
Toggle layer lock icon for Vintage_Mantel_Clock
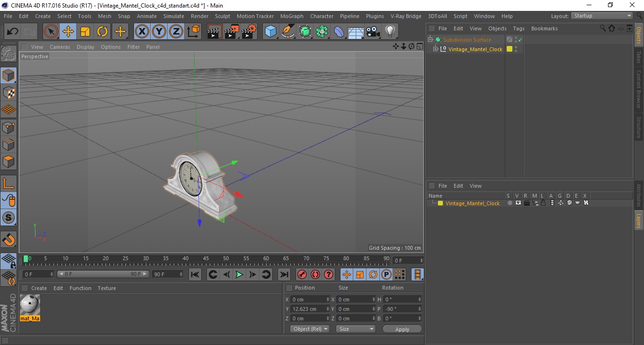pyautogui.click(x=543, y=203)
